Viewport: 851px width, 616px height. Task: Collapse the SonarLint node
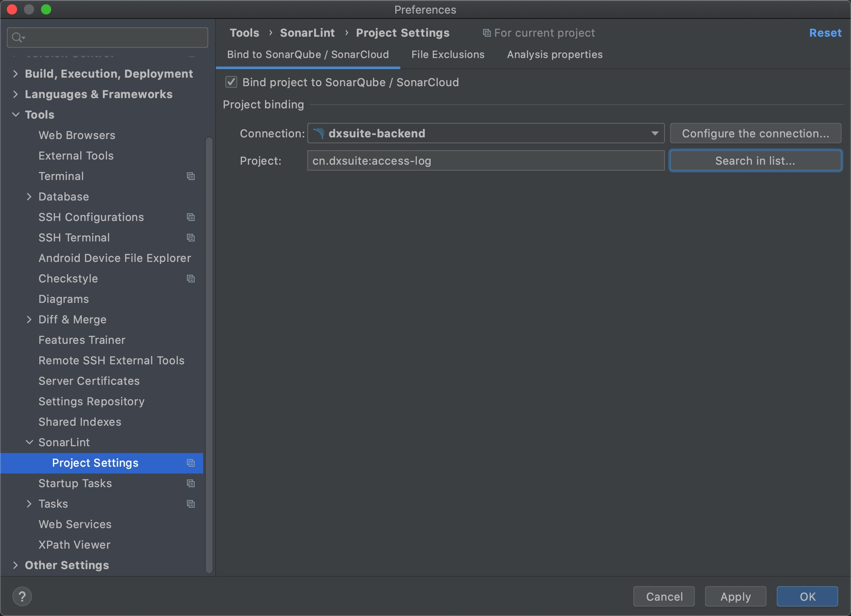click(29, 442)
